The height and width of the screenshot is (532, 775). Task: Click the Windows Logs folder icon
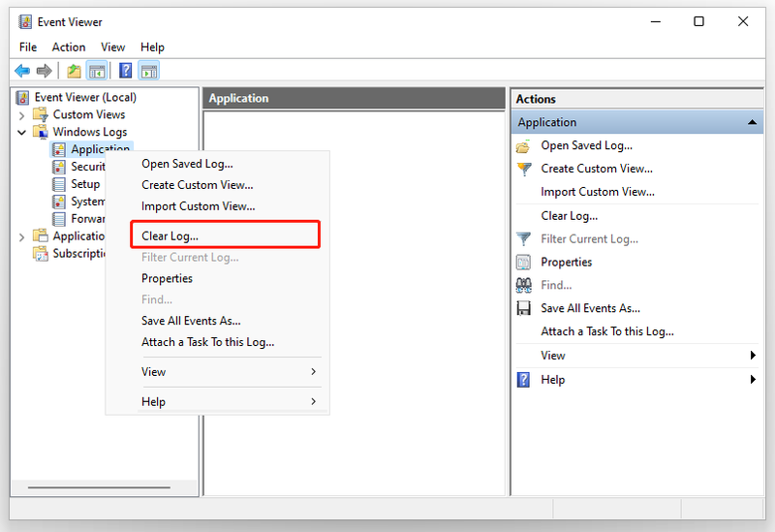click(x=41, y=132)
